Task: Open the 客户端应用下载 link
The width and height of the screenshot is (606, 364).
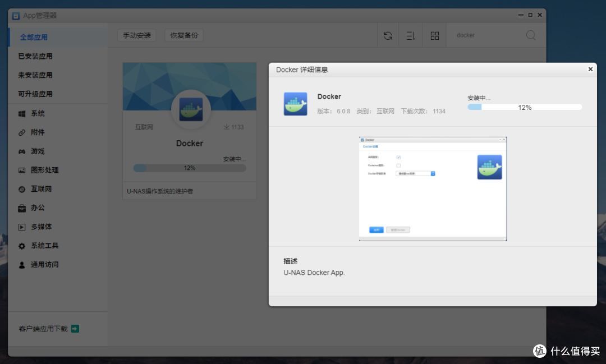Action: pos(43,329)
